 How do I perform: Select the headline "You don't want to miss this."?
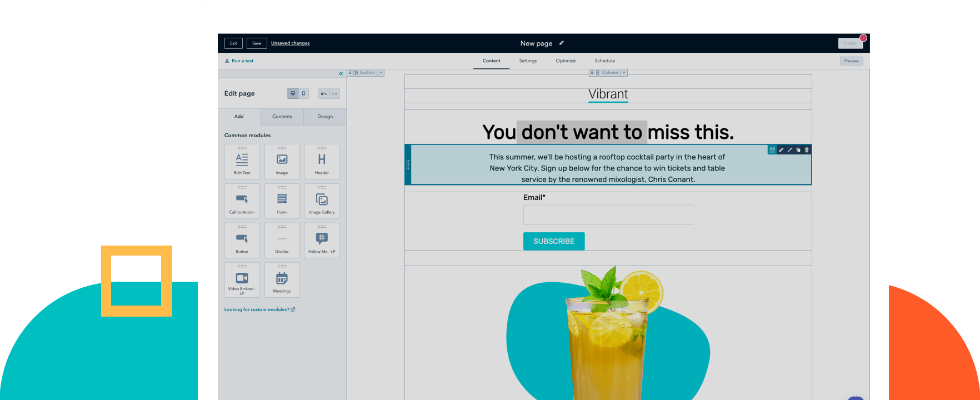(608, 132)
